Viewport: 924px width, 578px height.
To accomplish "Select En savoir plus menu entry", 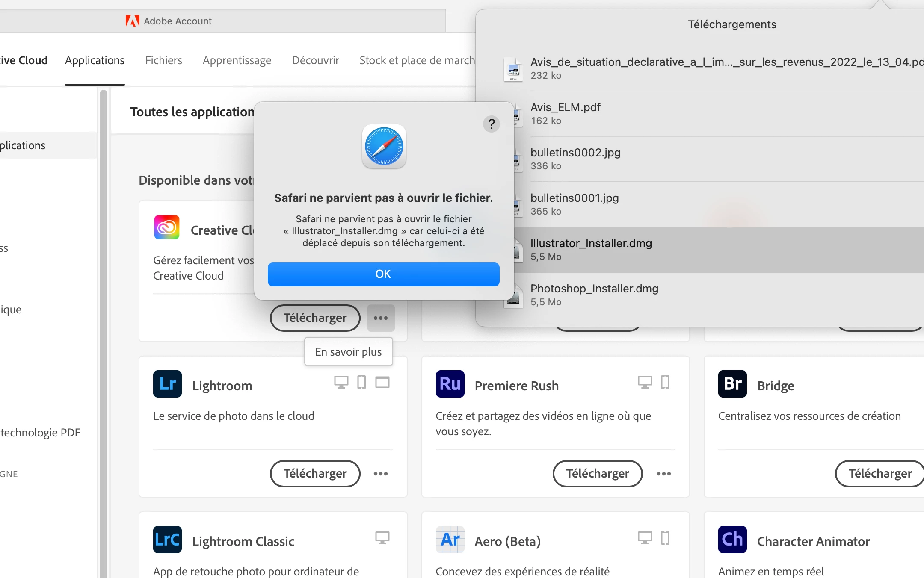I will coord(348,352).
